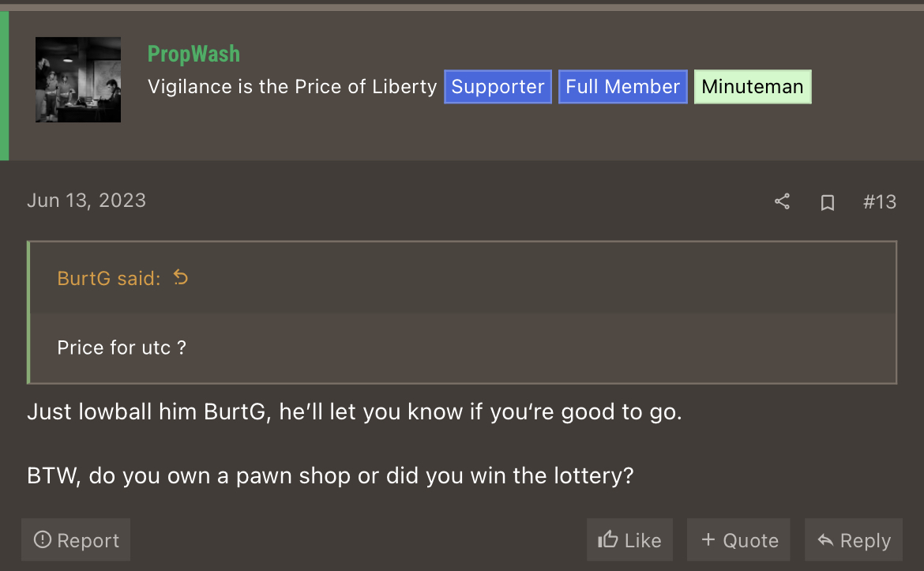
Task: Add post to multi-quote with Quote
Action: (x=738, y=539)
